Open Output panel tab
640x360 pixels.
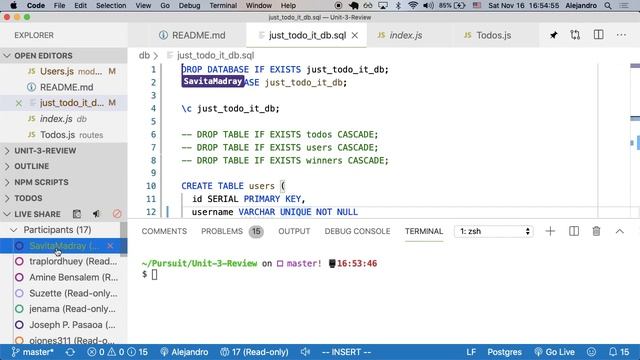click(x=294, y=231)
